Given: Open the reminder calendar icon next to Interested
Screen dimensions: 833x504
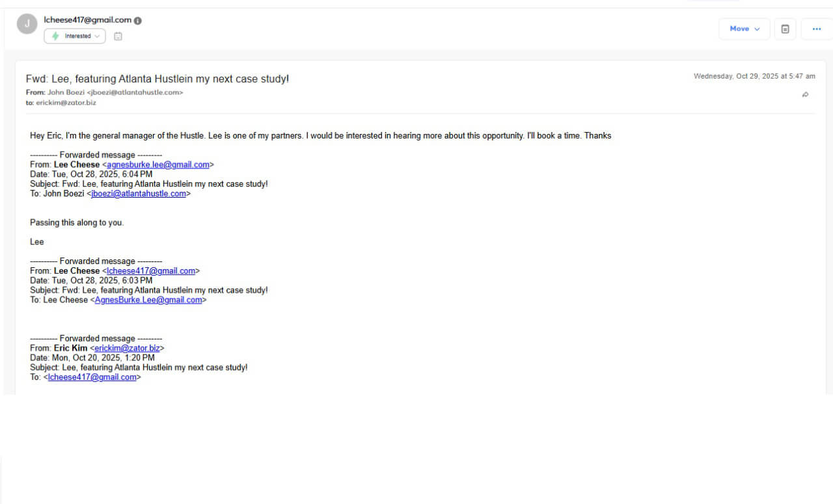Looking at the screenshot, I should 118,36.
